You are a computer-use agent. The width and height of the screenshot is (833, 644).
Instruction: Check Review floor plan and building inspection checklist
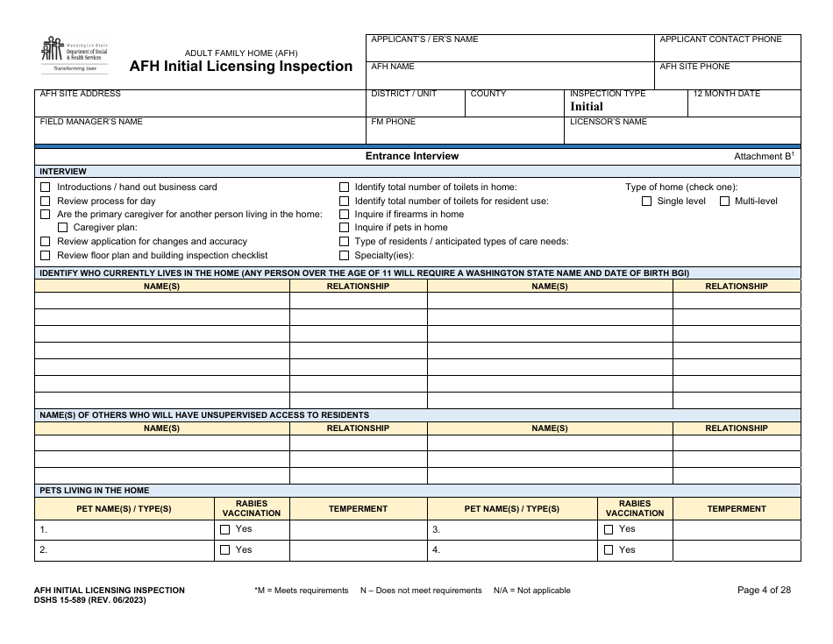[44, 255]
